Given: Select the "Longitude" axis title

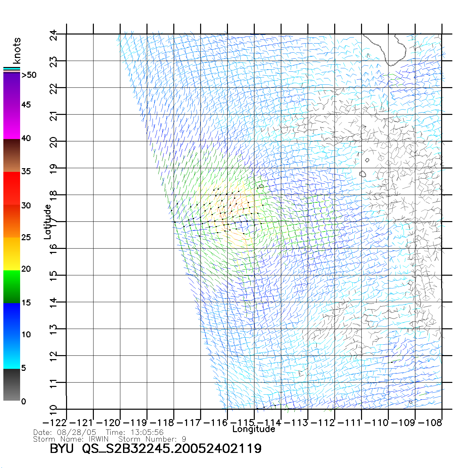Looking at the screenshot, I should 254,429.
